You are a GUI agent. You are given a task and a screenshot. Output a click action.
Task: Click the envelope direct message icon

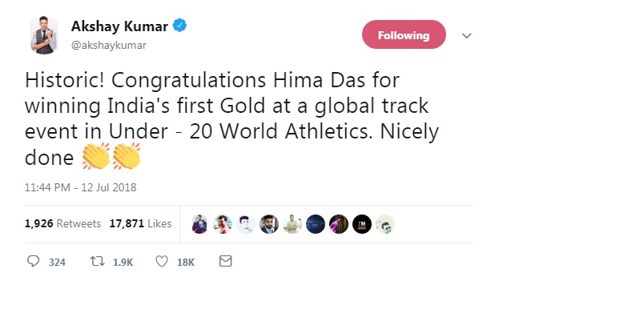(225, 261)
